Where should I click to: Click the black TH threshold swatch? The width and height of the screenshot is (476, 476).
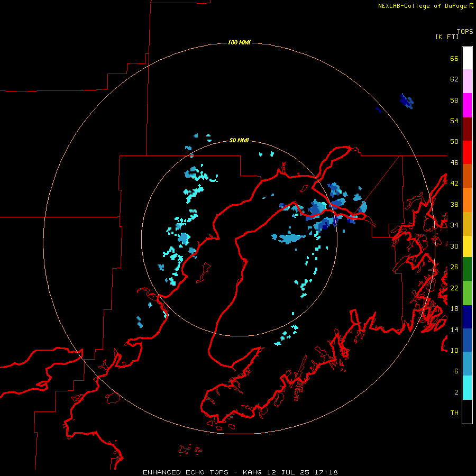467,411
